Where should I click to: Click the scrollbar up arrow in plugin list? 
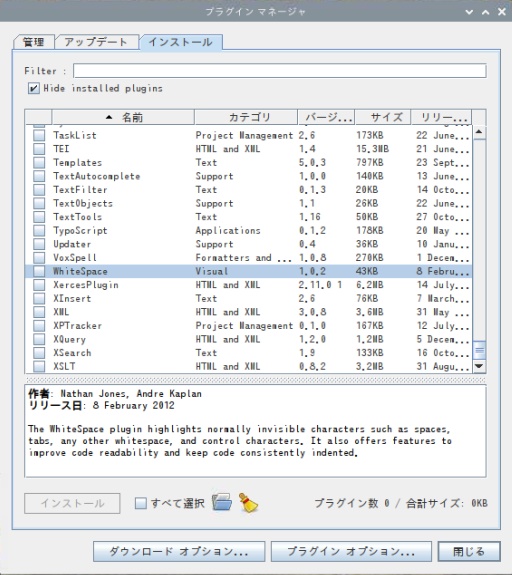tap(479, 132)
